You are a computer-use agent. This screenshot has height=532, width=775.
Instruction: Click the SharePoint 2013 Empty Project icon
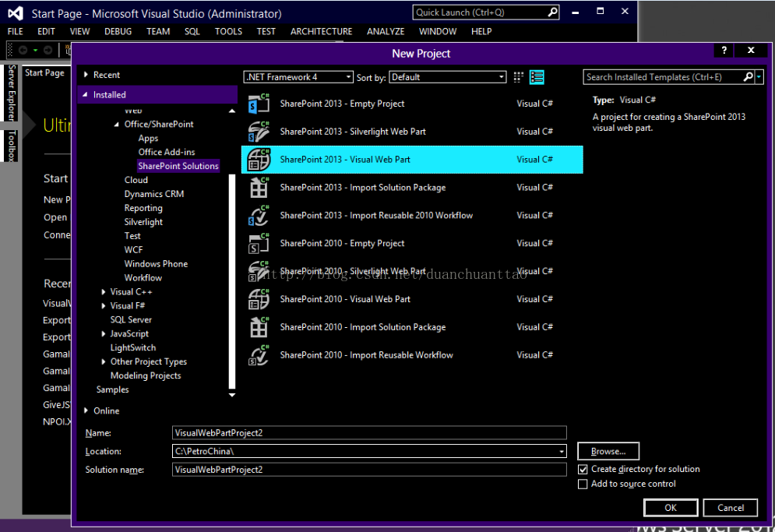[x=259, y=104]
